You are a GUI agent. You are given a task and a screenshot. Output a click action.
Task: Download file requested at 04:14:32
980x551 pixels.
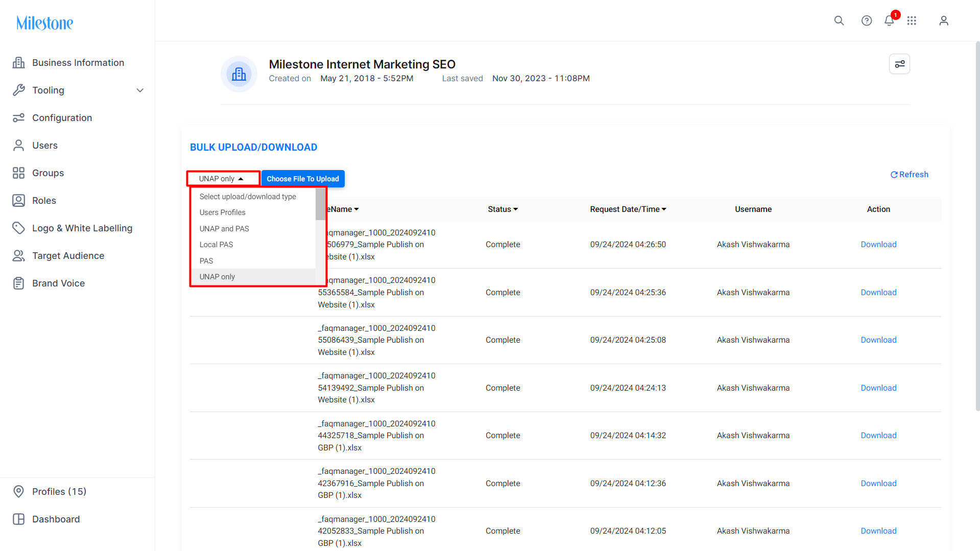pyautogui.click(x=878, y=436)
